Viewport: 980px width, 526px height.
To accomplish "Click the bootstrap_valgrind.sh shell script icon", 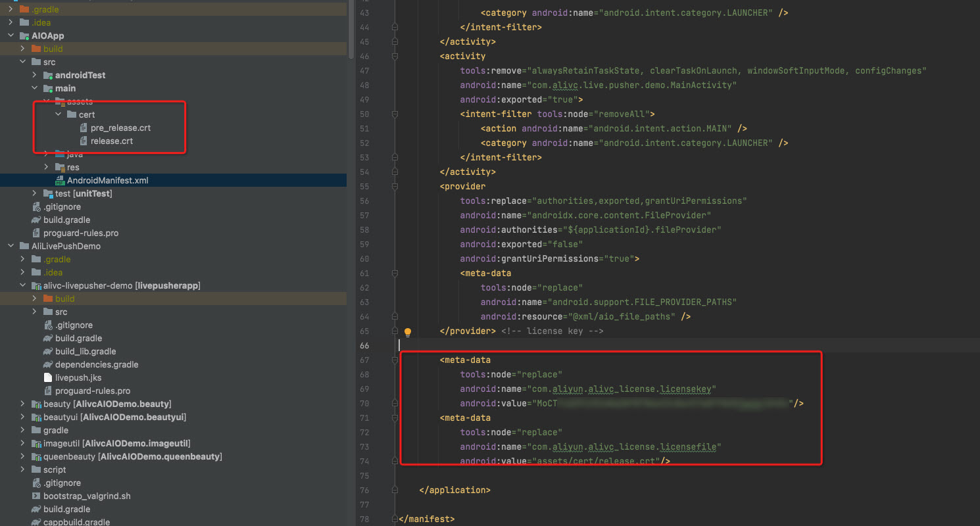I will pos(36,496).
